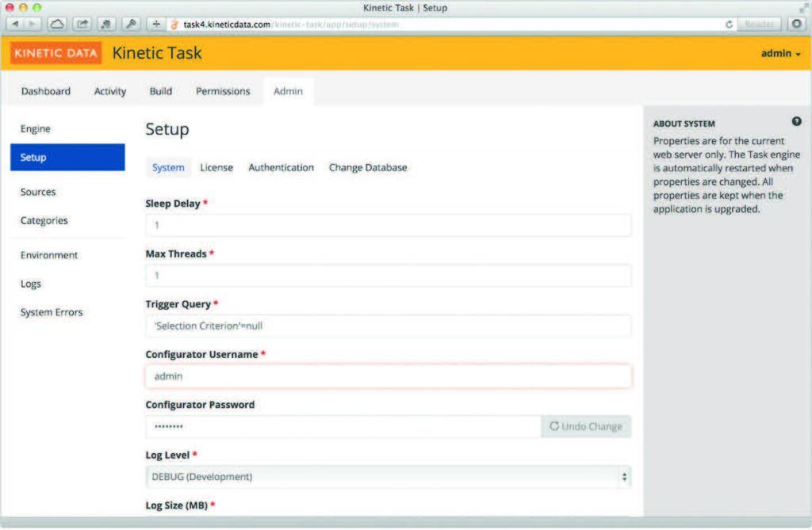Open the downloads icon in Safari toolbar
This screenshot has height=530, width=812.
pyautogui.click(x=797, y=24)
